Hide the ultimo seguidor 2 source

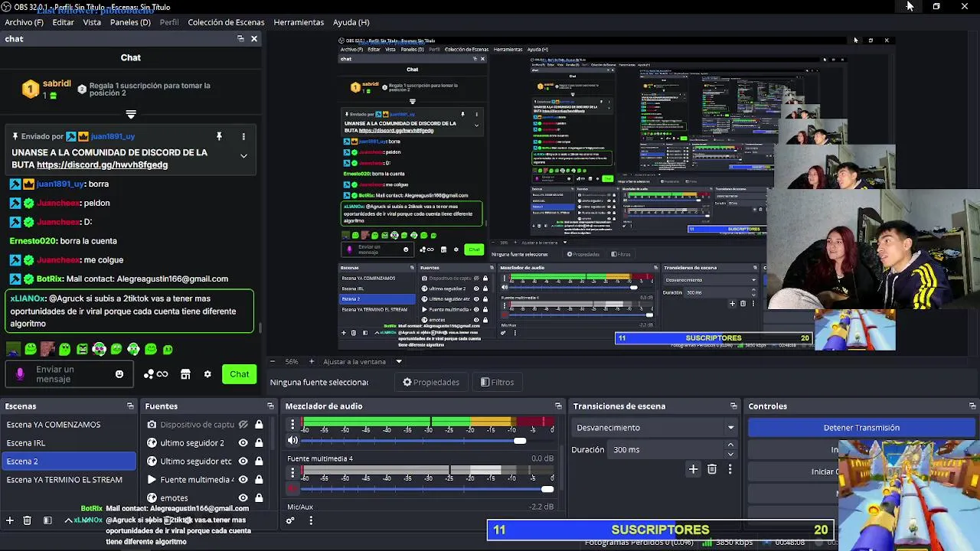(x=243, y=443)
